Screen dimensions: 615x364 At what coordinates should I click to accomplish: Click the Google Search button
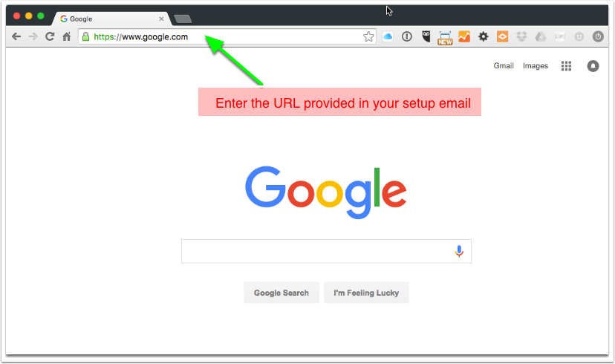282,293
